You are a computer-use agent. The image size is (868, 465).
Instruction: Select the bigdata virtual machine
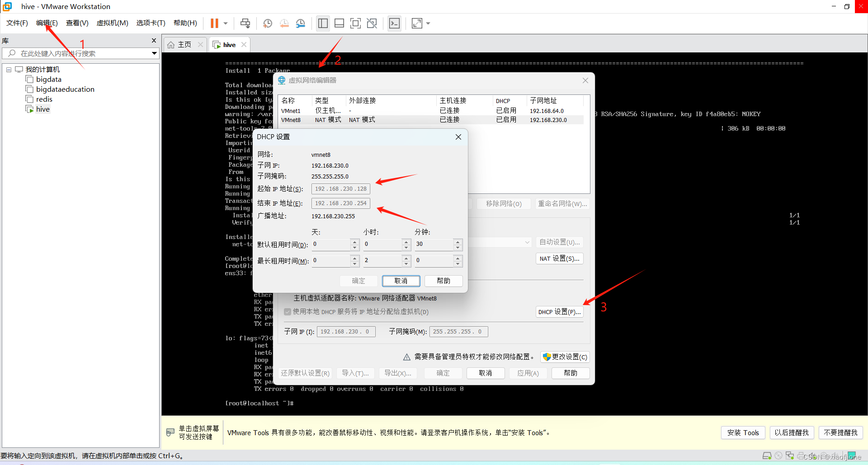(x=49, y=79)
